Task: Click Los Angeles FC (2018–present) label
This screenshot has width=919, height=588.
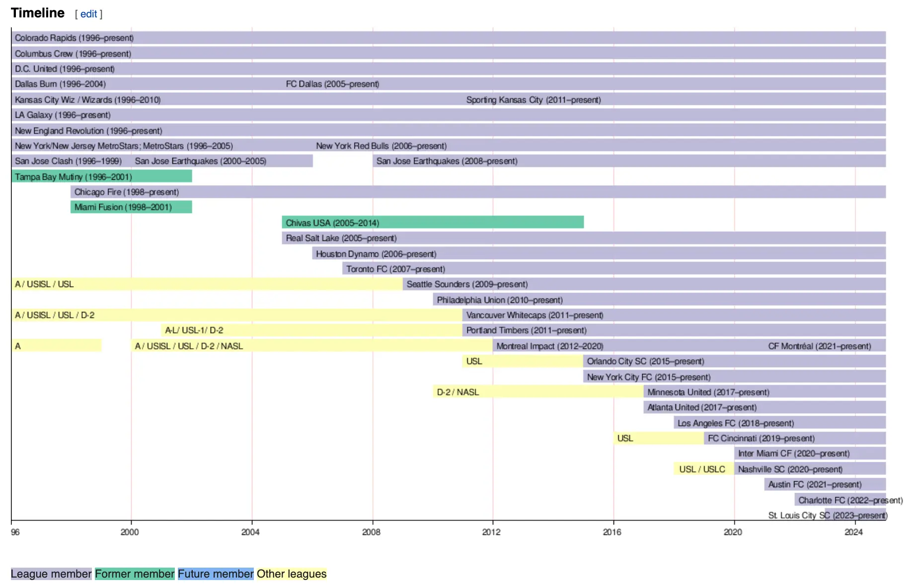Action: (736, 423)
